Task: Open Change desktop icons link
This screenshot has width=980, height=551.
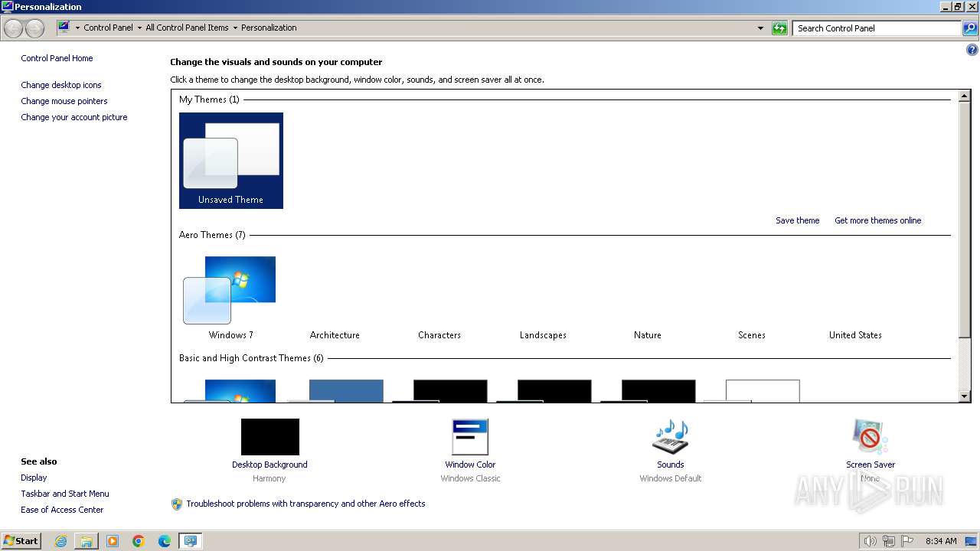Action: [x=61, y=85]
